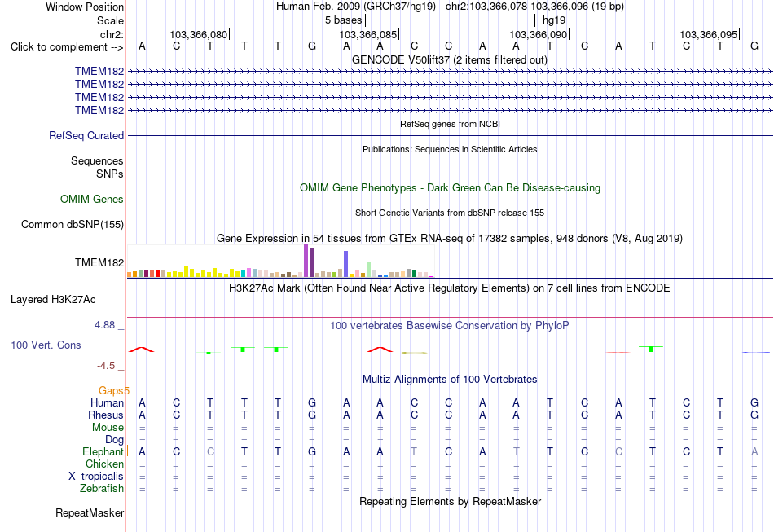Open the GTEx Gene Expression track title
Screen dimensions: 774x532
tap(450, 239)
